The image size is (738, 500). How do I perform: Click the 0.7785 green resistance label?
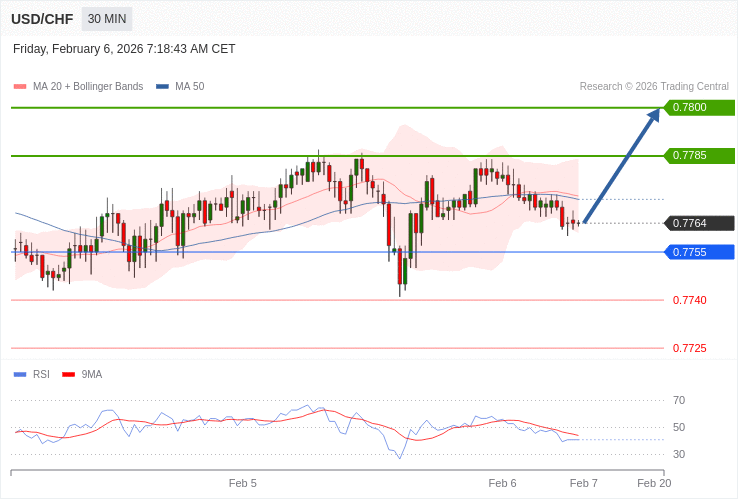tap(699, 155)
